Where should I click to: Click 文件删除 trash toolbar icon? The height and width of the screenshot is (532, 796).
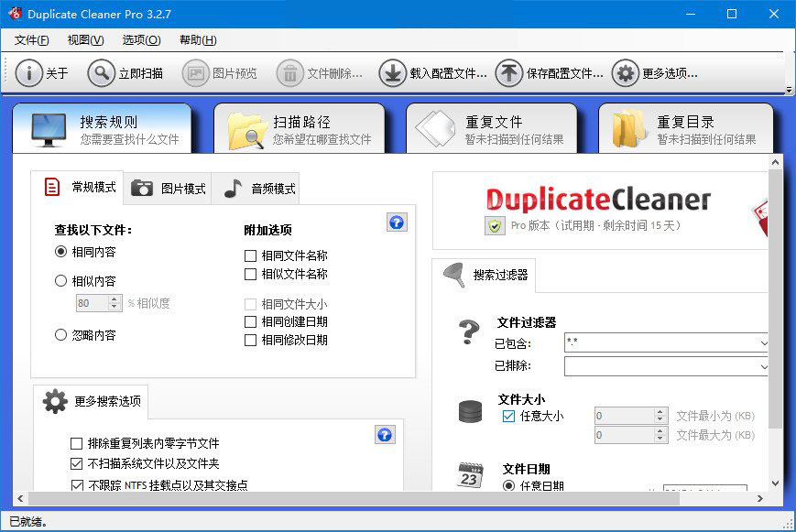tap(289, 73)
